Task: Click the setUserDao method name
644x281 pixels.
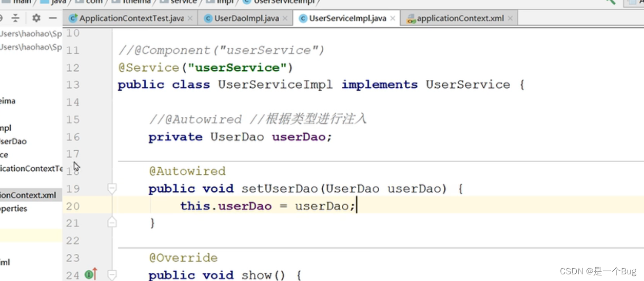Action: pos(280,189)
